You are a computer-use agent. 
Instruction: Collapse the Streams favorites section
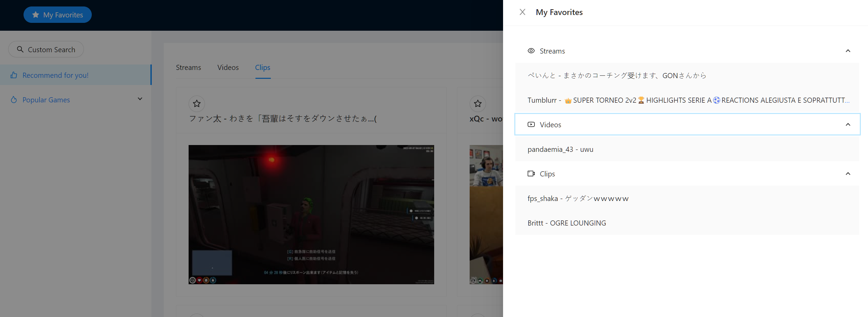tap(848, 51)
